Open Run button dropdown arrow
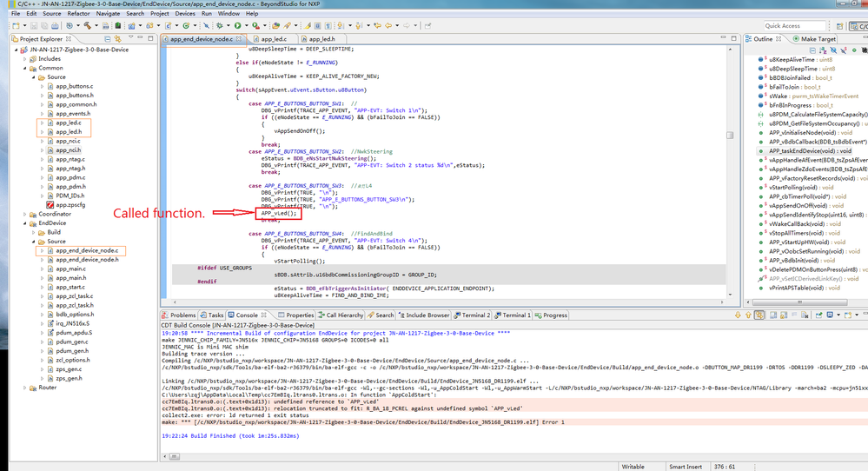This screenshot has width=868, height=471. (x=247, y=25)
